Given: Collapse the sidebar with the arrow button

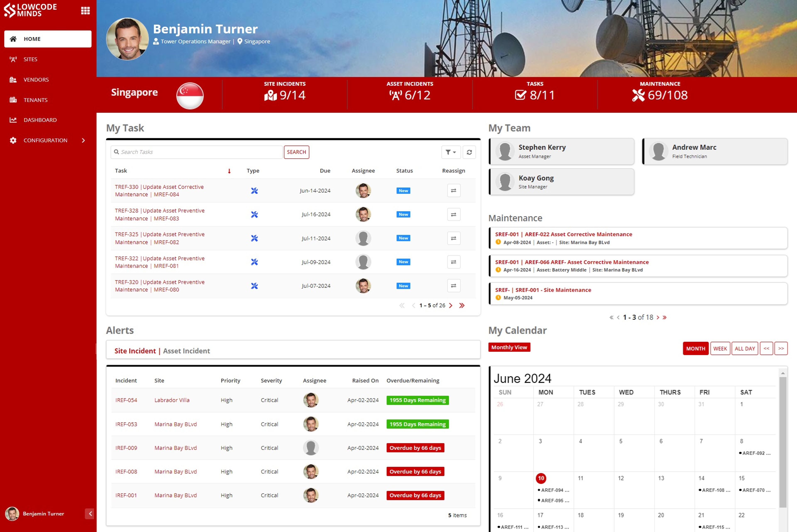Looking at the screenshot, I should click(90, 514).
